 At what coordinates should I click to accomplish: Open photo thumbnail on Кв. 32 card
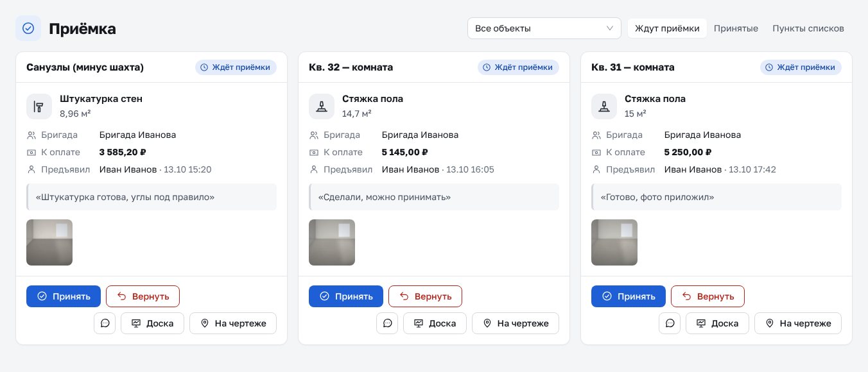(332, 242)
